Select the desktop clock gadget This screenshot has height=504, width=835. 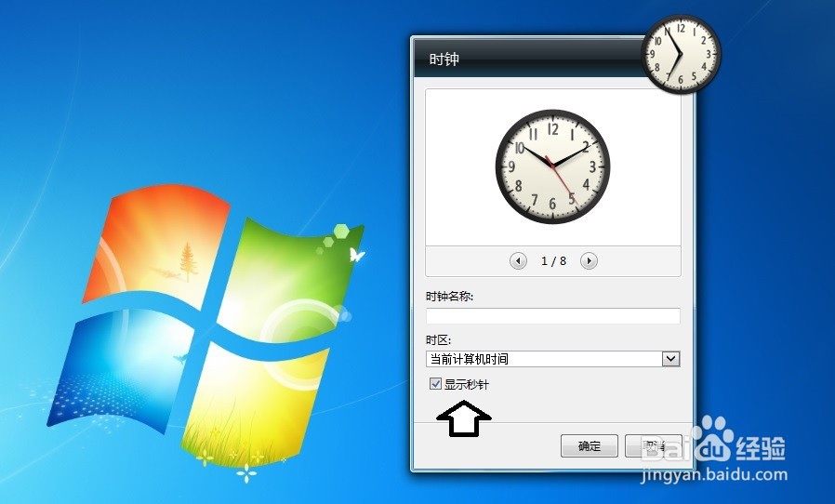[x=681, y=54]
